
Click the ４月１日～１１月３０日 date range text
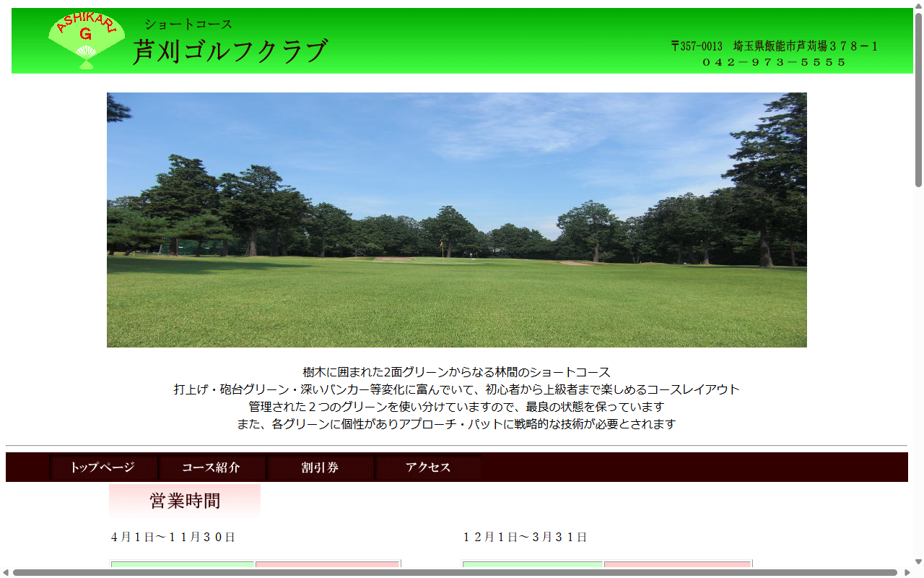coord(173,537)
